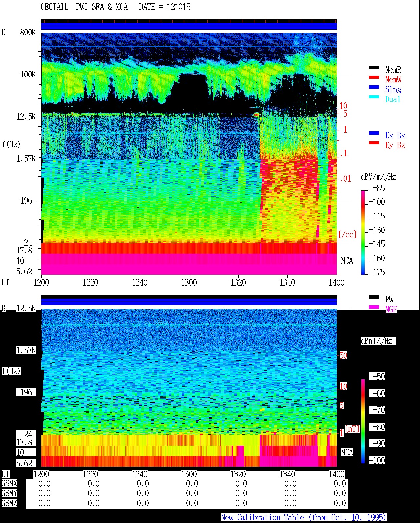Click the MCA label beside the magnetic panel
Image resolution: width=420 pixels, height=523 pixels.
tap(347, 452)
